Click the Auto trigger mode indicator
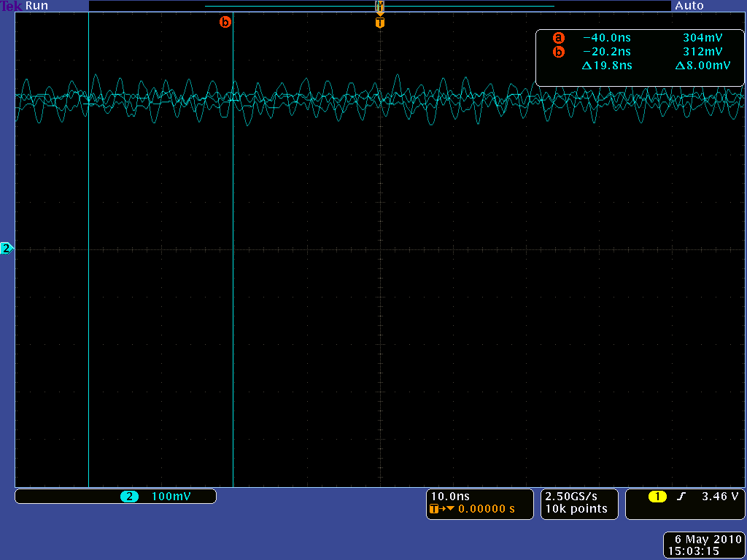 pos(689,6)
